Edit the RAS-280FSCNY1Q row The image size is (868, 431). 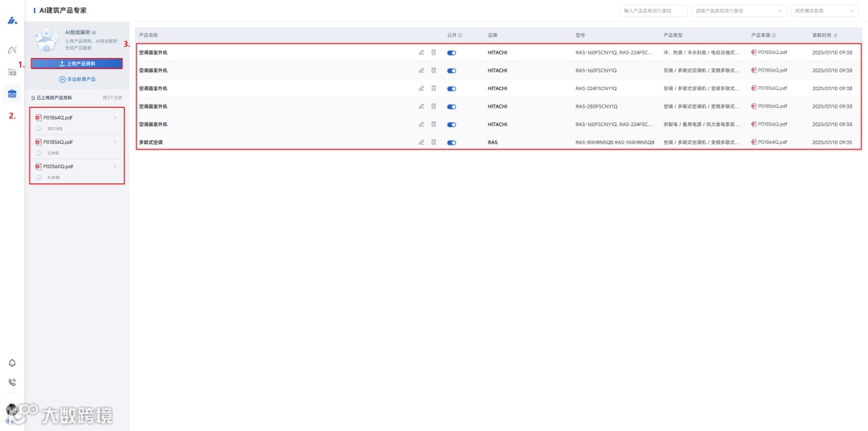click(420, 106)
